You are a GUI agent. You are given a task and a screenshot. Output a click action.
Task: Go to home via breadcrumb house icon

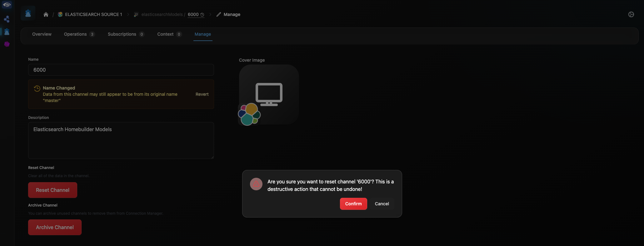[x=46, y=14]
